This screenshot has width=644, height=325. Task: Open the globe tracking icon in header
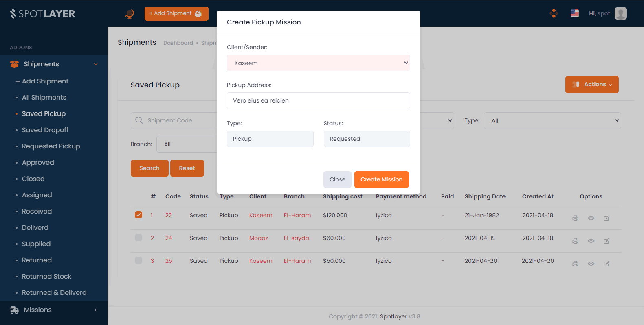[130, 14]
